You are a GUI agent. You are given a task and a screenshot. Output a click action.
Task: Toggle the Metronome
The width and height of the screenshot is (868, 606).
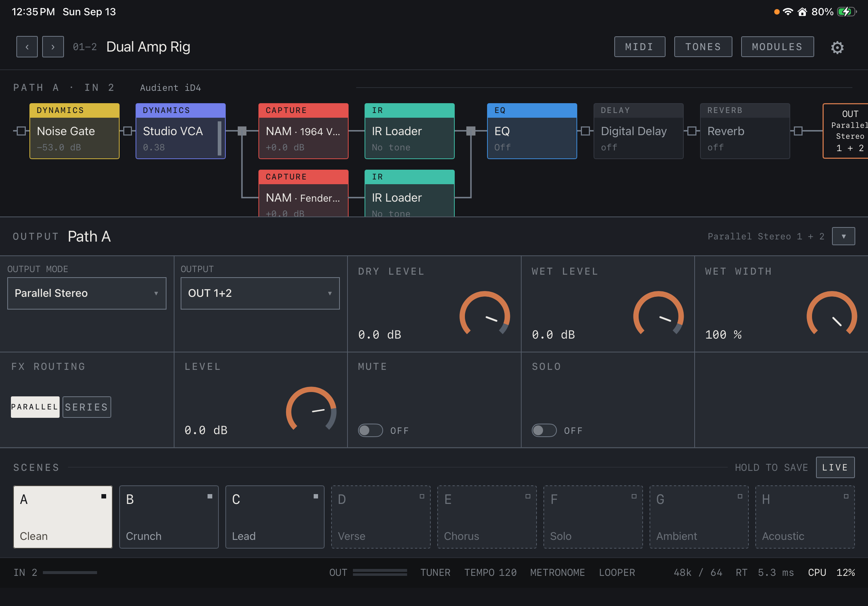point(557,572)
